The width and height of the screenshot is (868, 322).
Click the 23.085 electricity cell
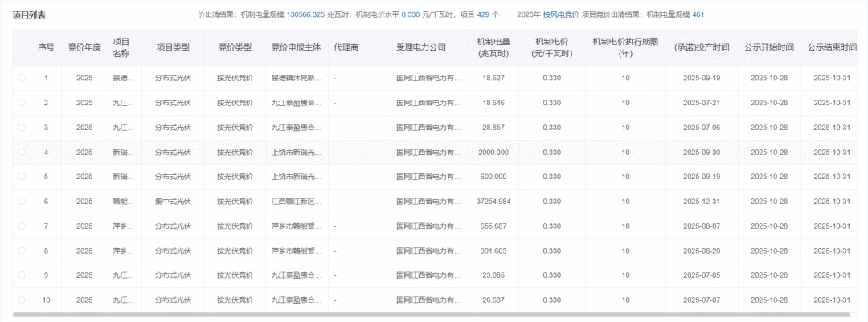tap(493, 275)
